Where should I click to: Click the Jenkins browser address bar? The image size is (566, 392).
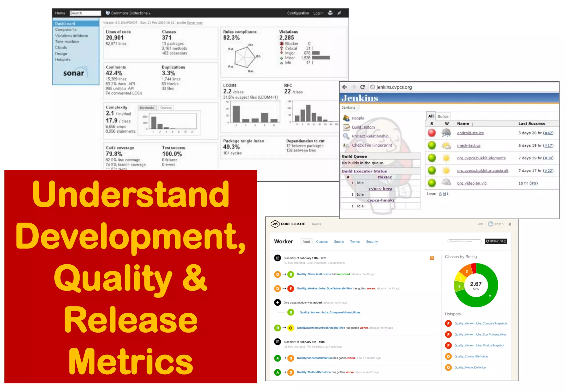464,87
